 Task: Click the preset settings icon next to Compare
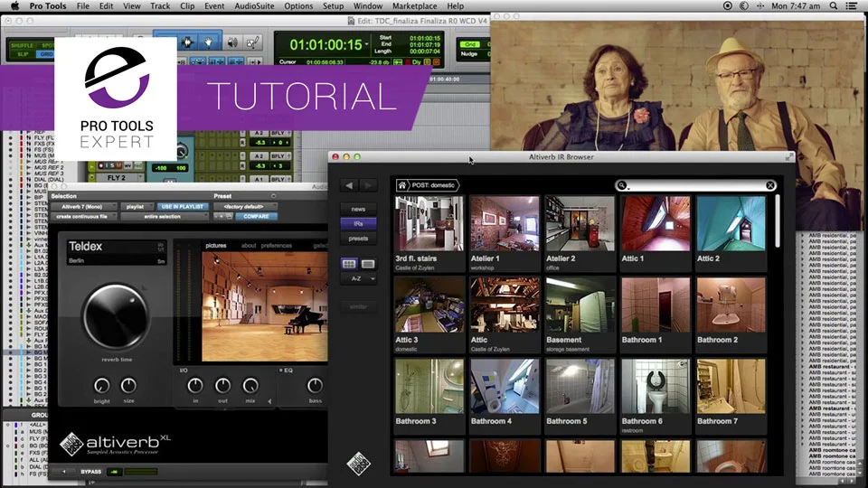coord(229,216)
